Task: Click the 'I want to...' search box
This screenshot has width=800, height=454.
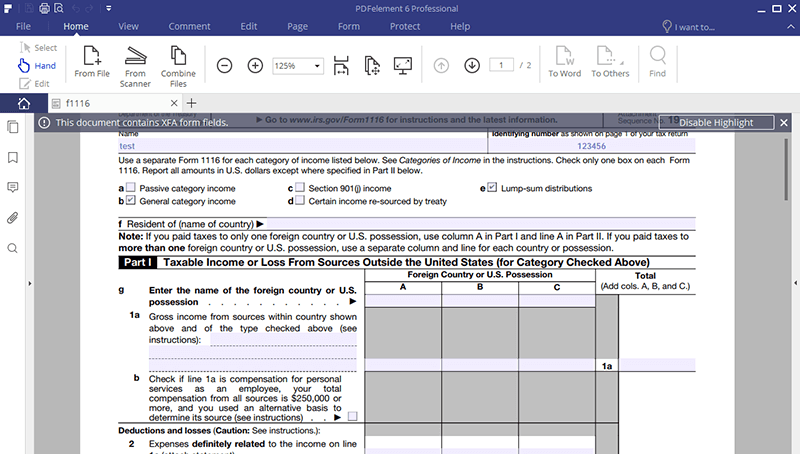Action: (x=689, y=27)
